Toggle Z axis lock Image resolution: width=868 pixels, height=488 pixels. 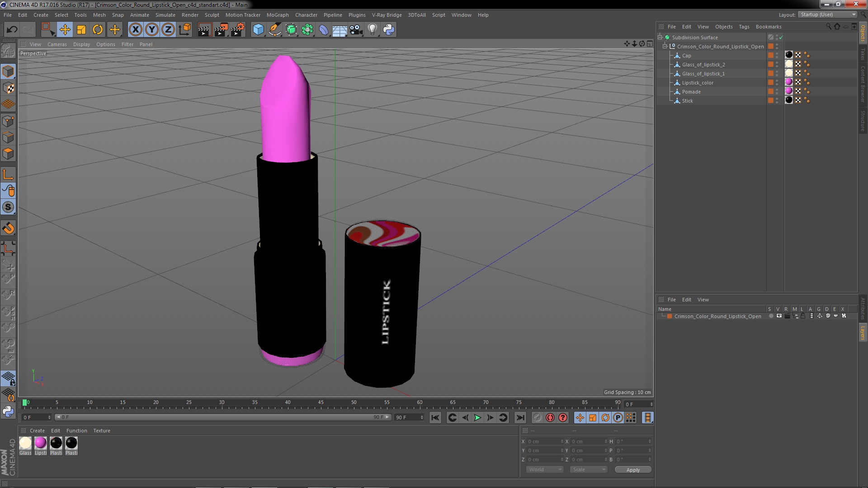(168, 30)
